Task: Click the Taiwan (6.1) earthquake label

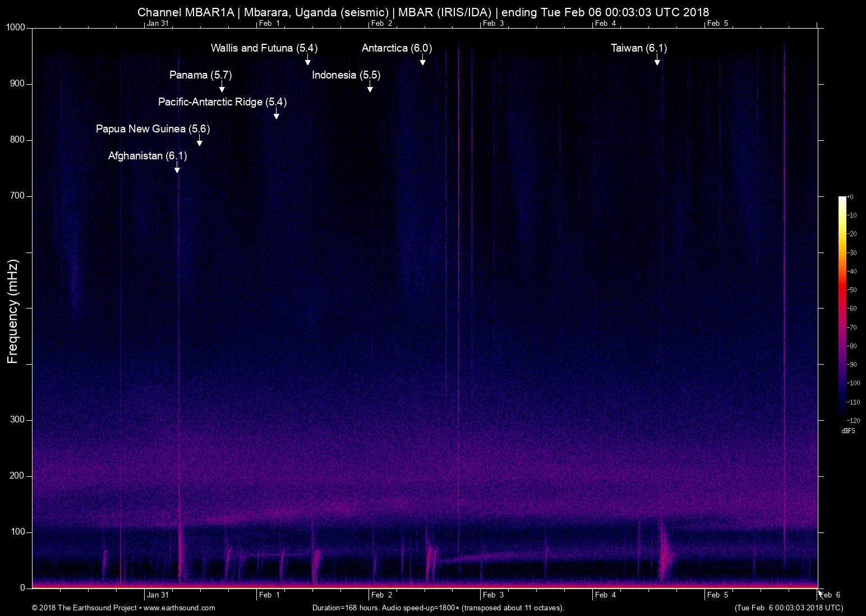Action: coord(638,48)
